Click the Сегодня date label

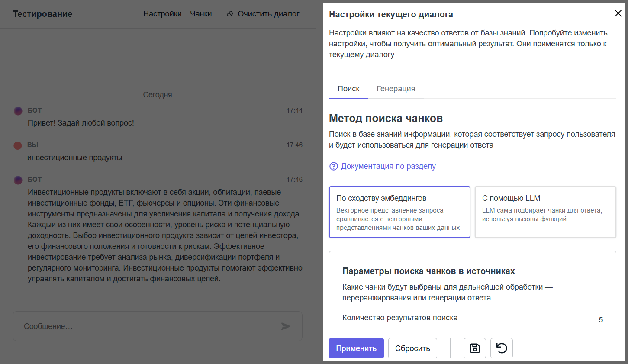tap(158, 95)
